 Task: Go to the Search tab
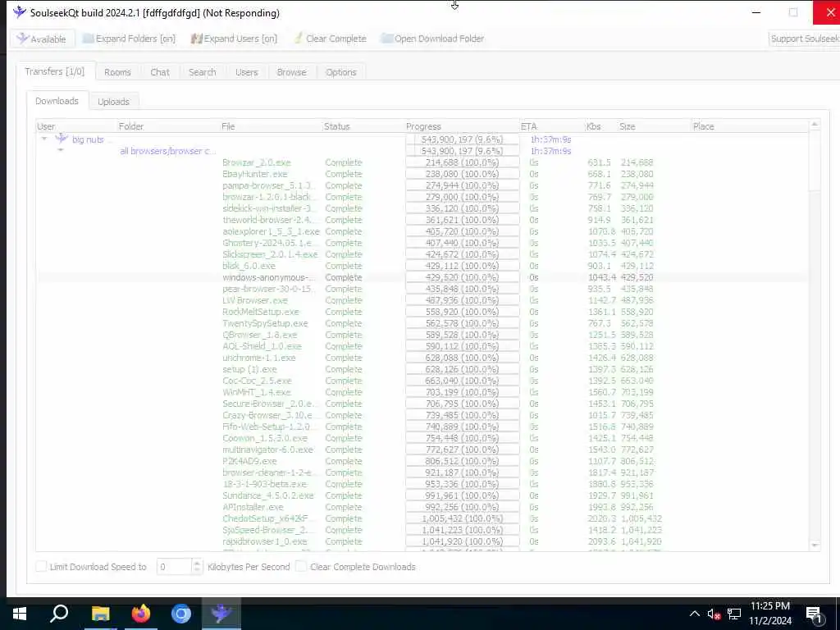coord(202,72)
